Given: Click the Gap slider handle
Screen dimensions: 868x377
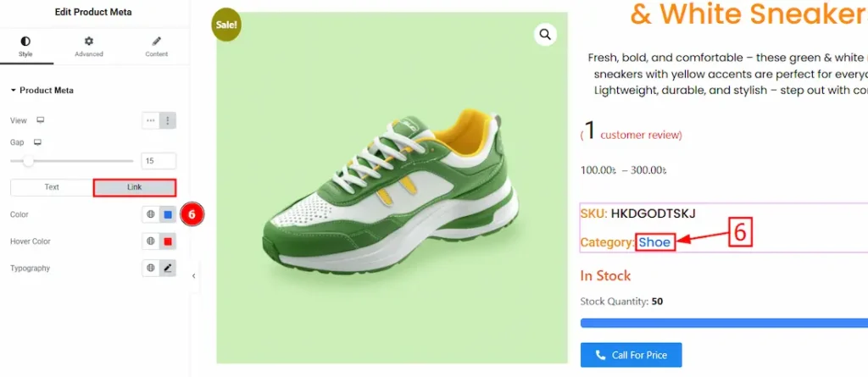Looking at the screenshot, I should [28, 160].
